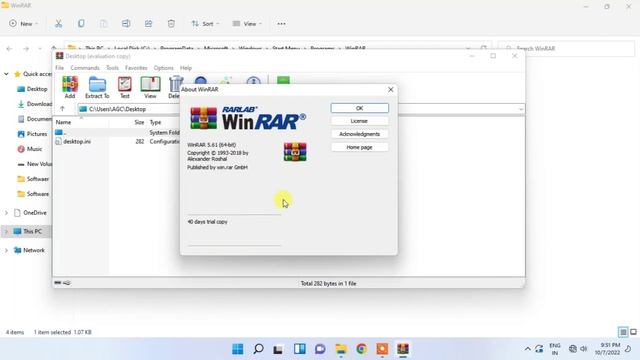
Task: Open WinRAR File menu
Action: pyautogui.click(x=60, y=68)
